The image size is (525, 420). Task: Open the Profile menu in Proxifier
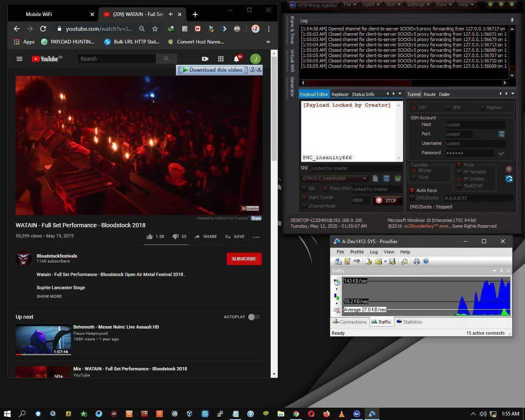tap(357, 252)
